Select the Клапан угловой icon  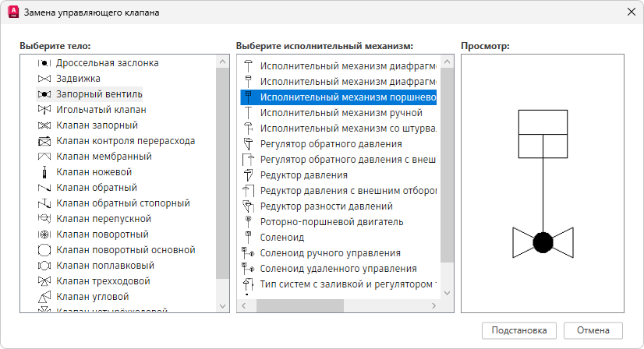(44, 297)
